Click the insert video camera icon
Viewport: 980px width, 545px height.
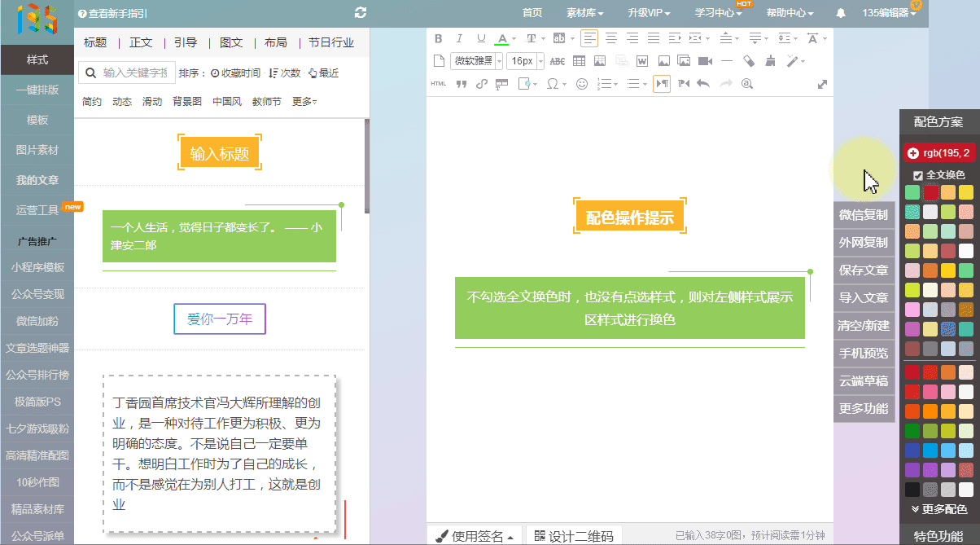(705, 61)
